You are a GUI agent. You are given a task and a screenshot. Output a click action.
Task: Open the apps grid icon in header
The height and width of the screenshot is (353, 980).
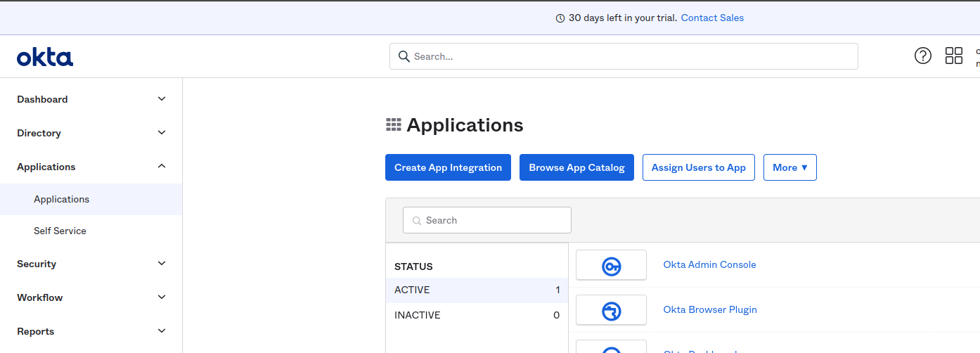954,56
